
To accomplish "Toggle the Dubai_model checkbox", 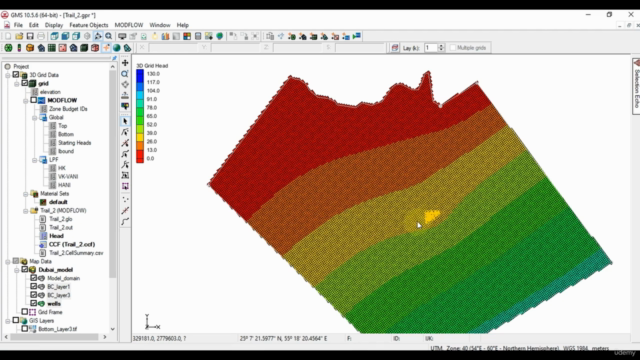I will pyautogui.click(x=24, y=269).
